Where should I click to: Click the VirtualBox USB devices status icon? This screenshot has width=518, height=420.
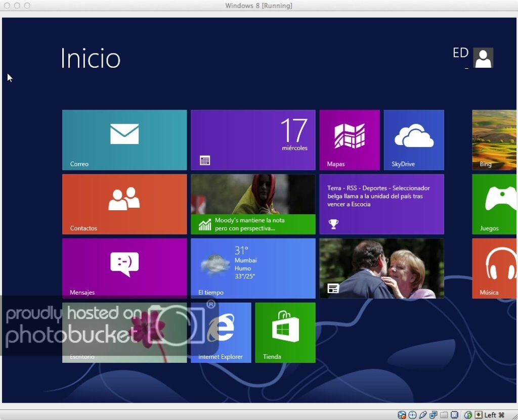pos(423,415)
